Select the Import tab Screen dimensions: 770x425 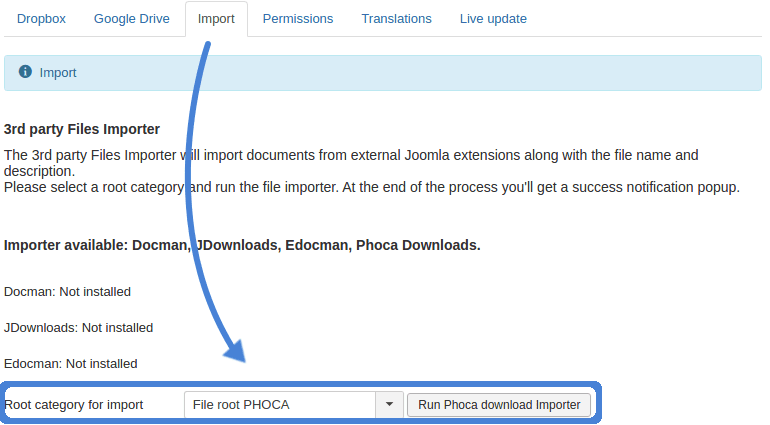(216, 18)
